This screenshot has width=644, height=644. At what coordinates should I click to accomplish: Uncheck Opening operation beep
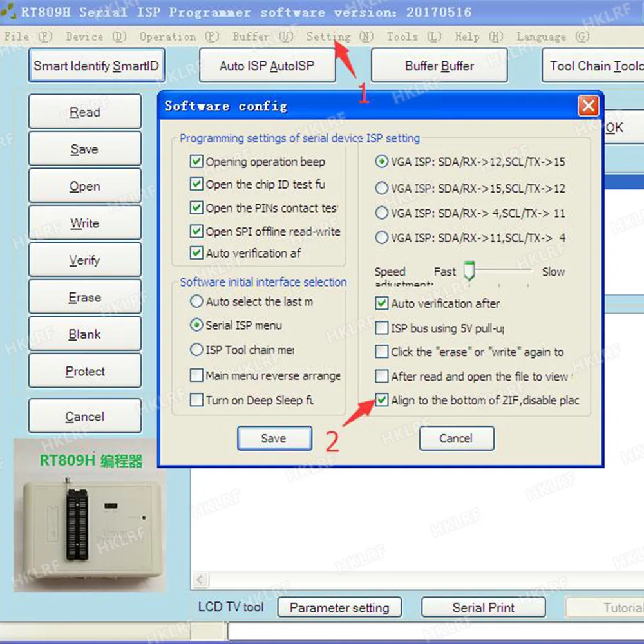pyautogui.click(x=196, y=162)
